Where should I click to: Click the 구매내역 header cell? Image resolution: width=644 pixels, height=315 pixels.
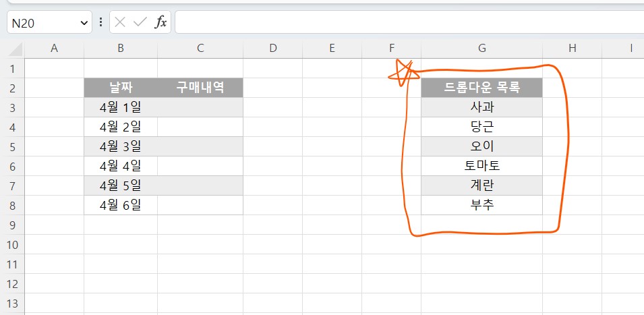click(200, 88)
